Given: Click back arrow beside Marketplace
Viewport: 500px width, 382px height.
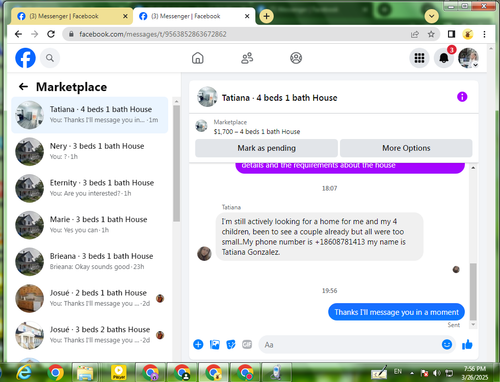Looking at the screenshot, I should 23,87.
